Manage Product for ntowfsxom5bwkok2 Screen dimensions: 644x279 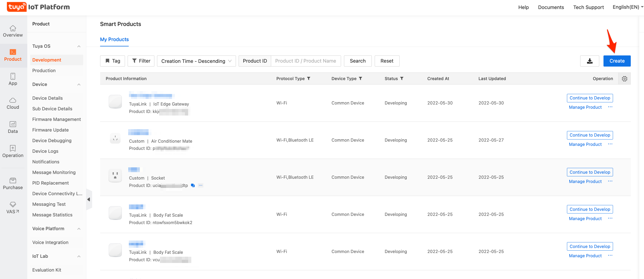pyautogui.click(x=585, y=219)
